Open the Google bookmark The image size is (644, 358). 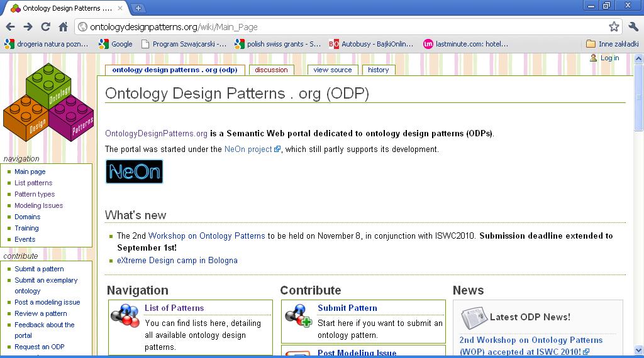[116, 44]
